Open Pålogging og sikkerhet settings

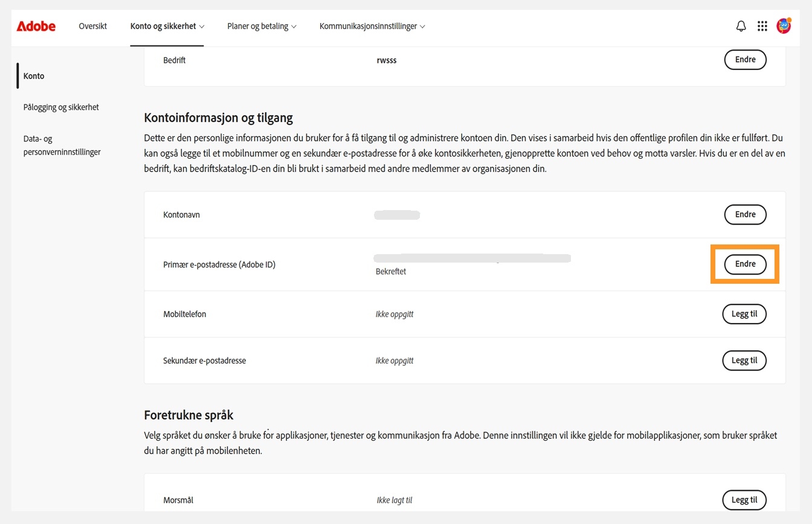coord(61,107)
